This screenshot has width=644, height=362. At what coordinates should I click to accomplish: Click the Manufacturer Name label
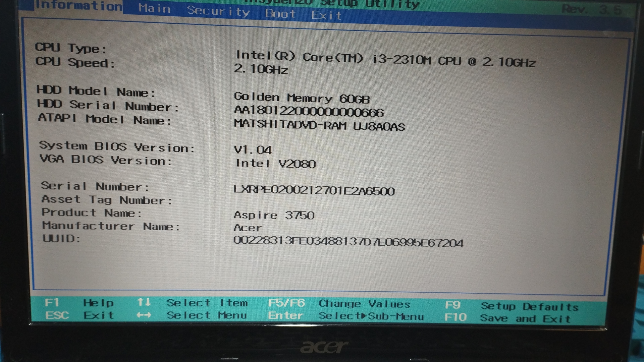click(111, 226)
